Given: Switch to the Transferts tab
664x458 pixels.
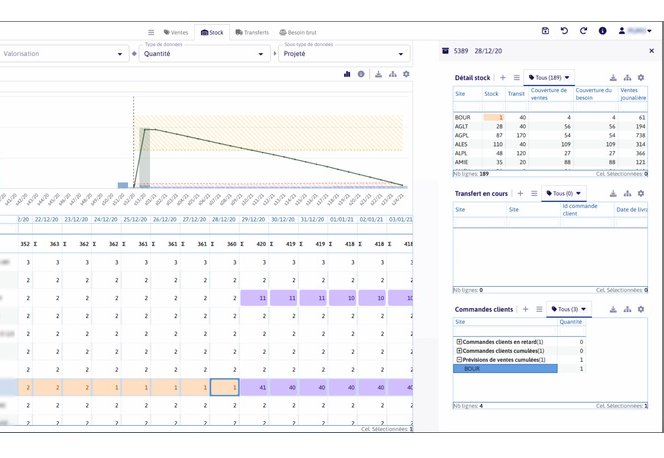Looking at the screenshot, I should 252,32.
